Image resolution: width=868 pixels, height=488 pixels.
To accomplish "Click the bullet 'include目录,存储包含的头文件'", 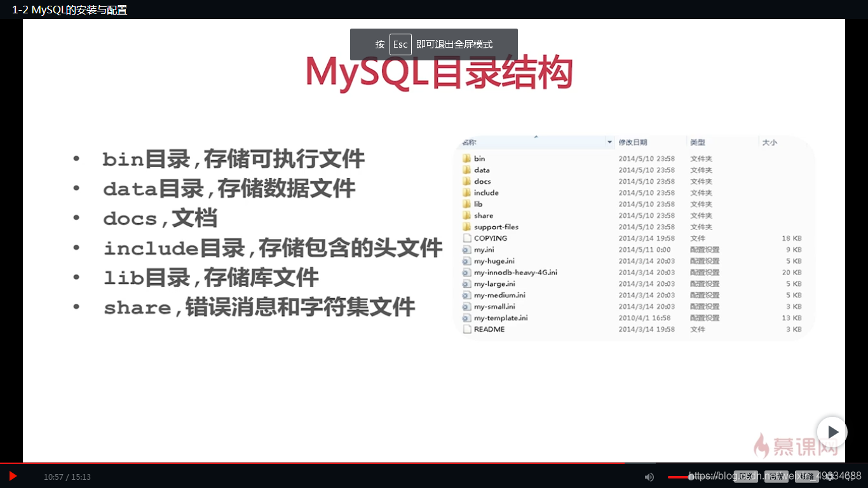I will pos(273,248).
